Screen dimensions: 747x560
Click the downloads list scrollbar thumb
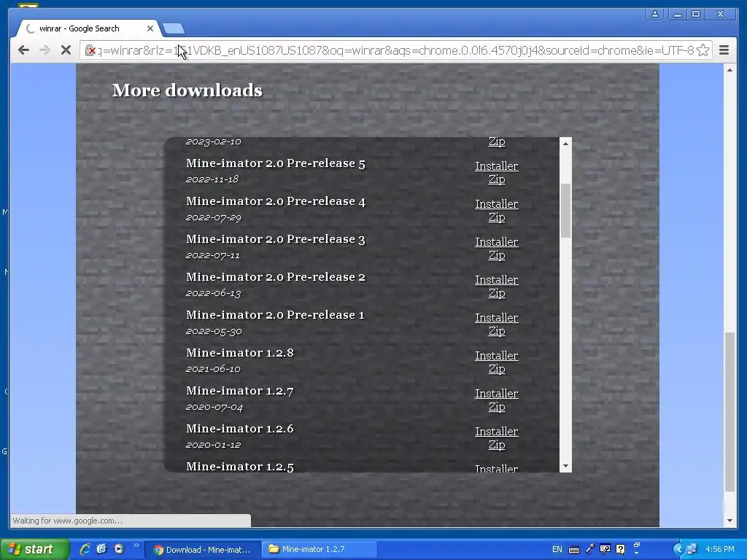(565, 211)
